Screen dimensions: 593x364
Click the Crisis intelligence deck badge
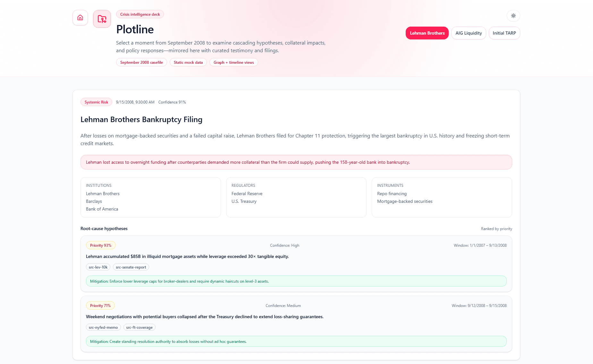point(140,14)
